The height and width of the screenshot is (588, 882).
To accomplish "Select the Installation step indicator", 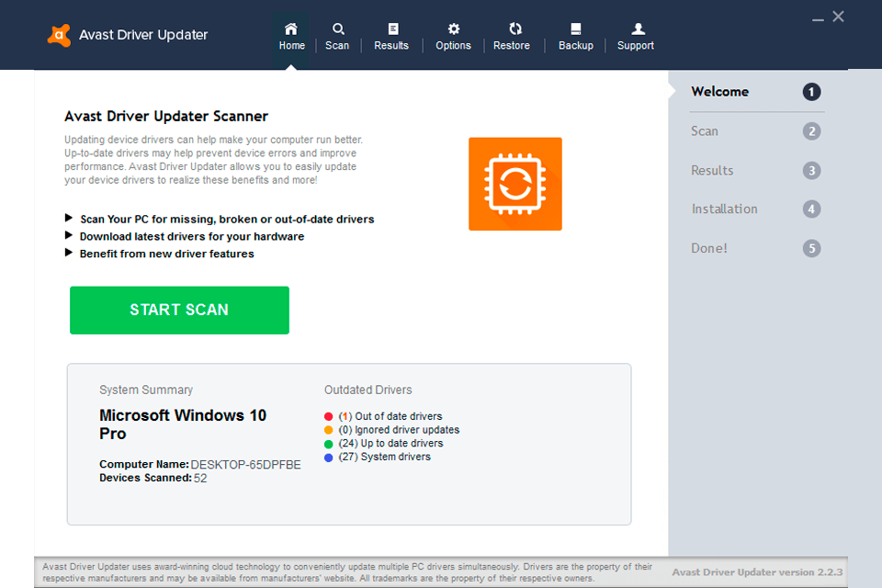I will pos(725,209).
